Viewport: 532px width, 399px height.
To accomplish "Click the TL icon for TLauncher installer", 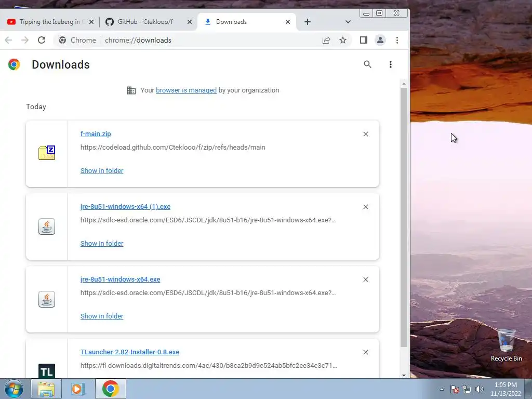I will click(x=47, y=371).
